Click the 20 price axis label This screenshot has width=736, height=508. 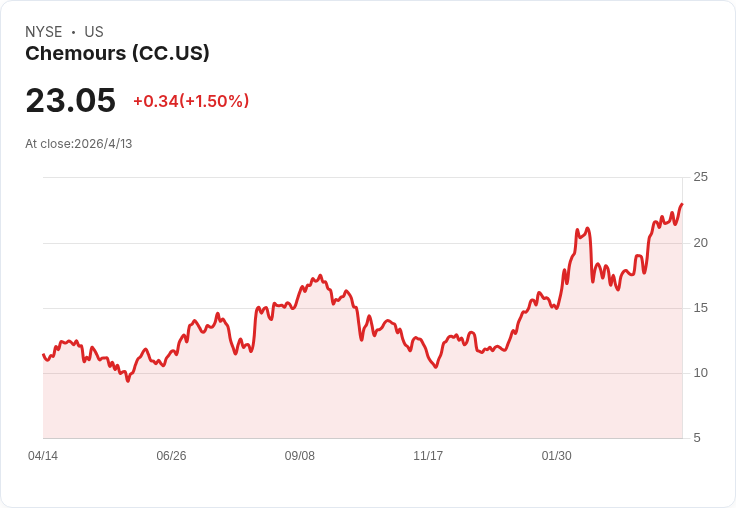[x=700, y=243]
